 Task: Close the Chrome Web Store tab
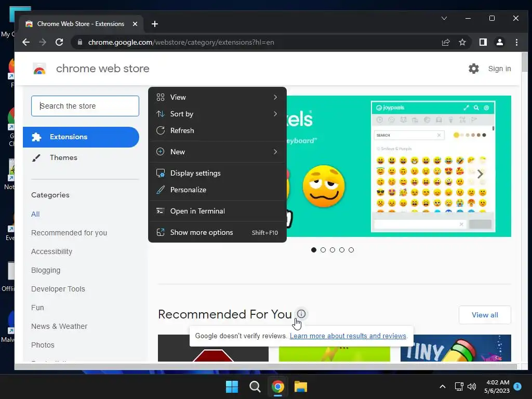click(135, 24)
